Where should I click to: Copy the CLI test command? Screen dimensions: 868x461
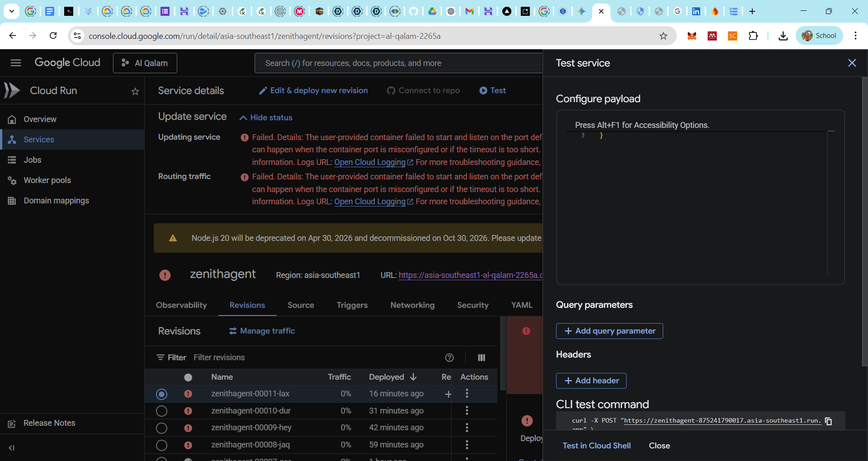coord(828,421)
